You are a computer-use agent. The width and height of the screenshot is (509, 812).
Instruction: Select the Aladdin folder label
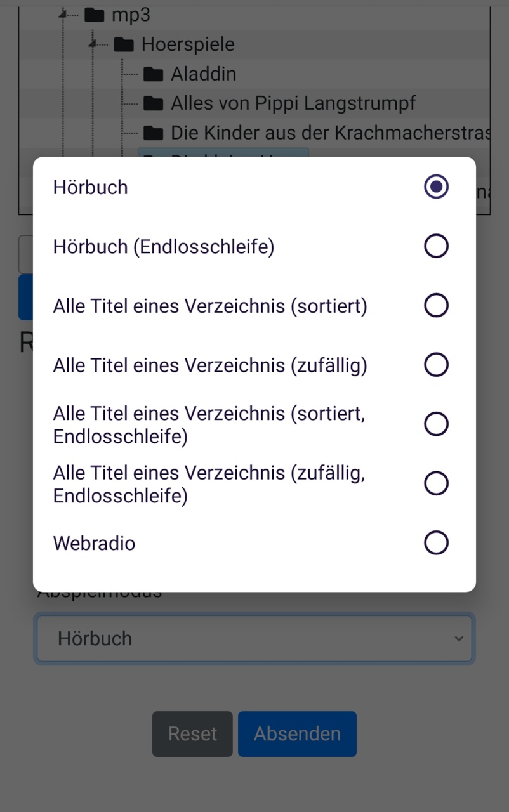click(203, 74)
